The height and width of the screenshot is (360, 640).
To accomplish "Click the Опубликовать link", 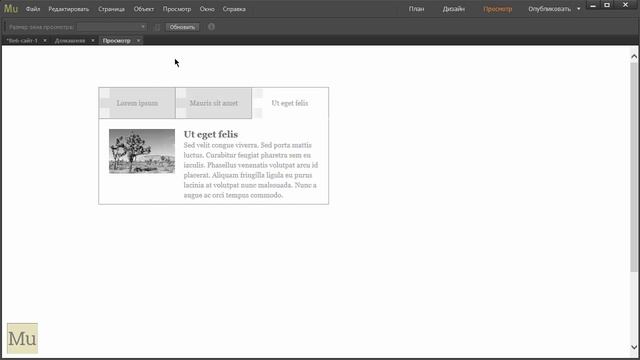I will click(549, 9).
